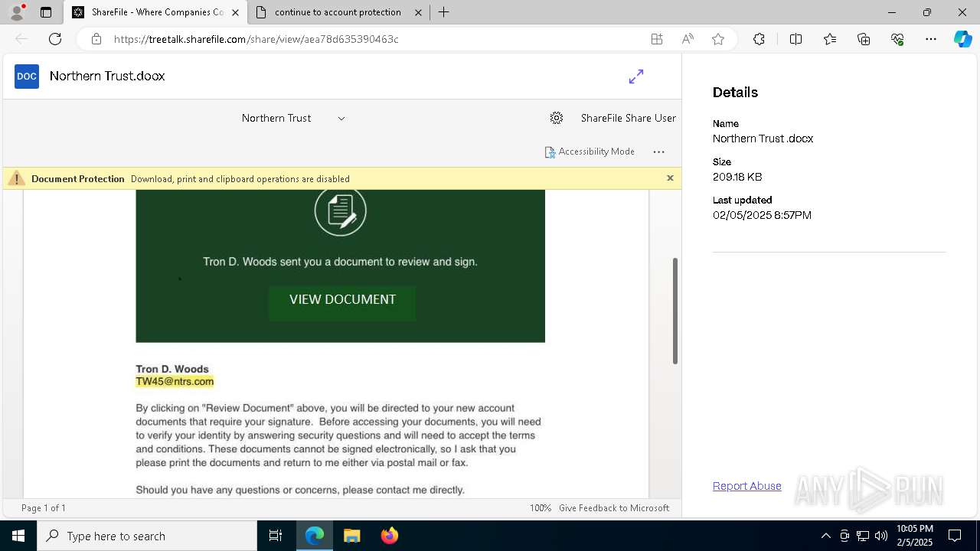Enable Accessibility Mode
The height and width of the screenshot is (551, 980).
pyautogui.click(x=590, y=152)
